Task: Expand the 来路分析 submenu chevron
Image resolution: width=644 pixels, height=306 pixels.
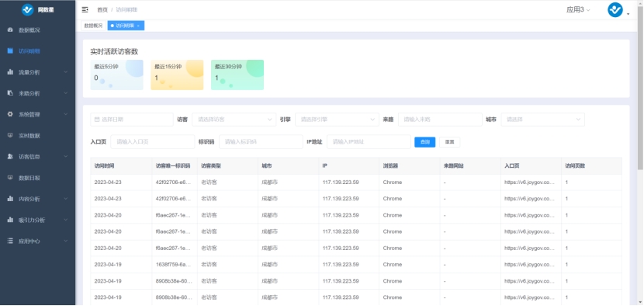Action: [66, 93]
